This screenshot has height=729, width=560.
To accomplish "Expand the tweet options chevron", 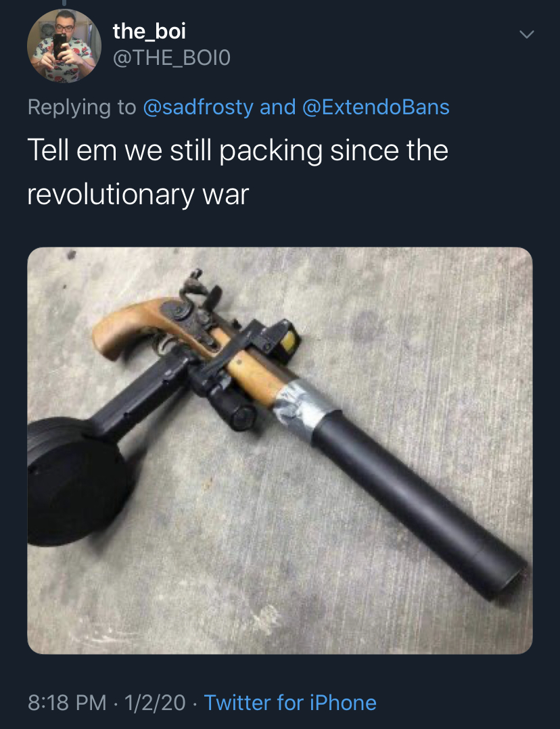I will click(x=526, y=34).
